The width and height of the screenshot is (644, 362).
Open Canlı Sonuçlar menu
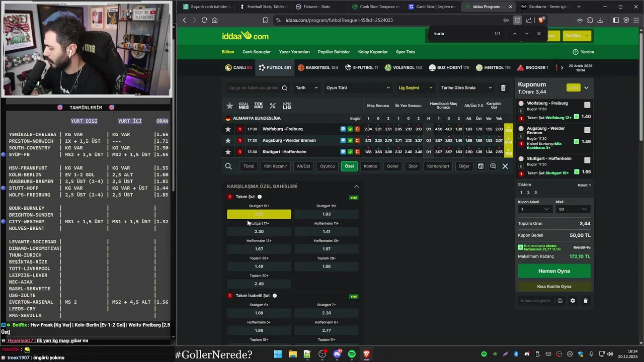[257, 52]
